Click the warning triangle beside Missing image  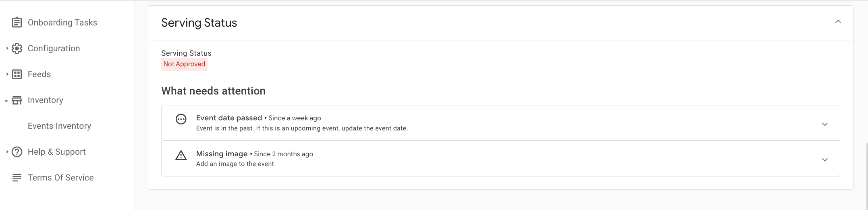pos(181,155)
